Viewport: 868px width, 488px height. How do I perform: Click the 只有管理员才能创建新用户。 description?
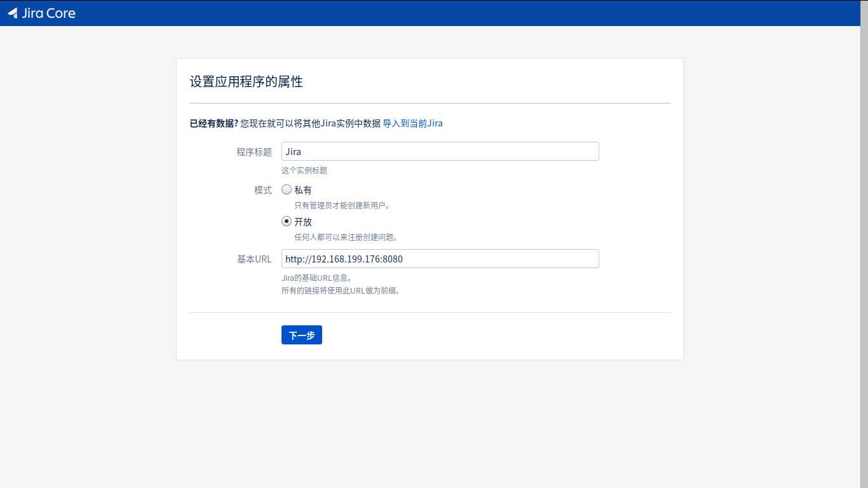pyautogui.click(x=342, y=205)
